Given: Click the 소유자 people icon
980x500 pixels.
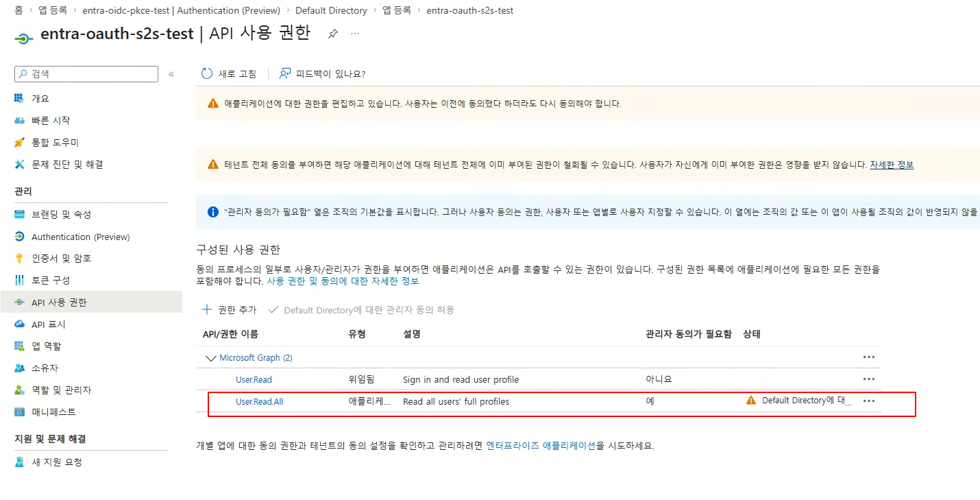Looking at the screenshot, I should coord(20,368).
